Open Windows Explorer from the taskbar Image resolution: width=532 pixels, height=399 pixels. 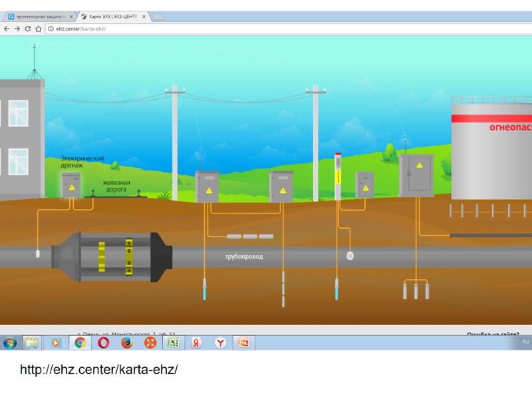(32, 343)
